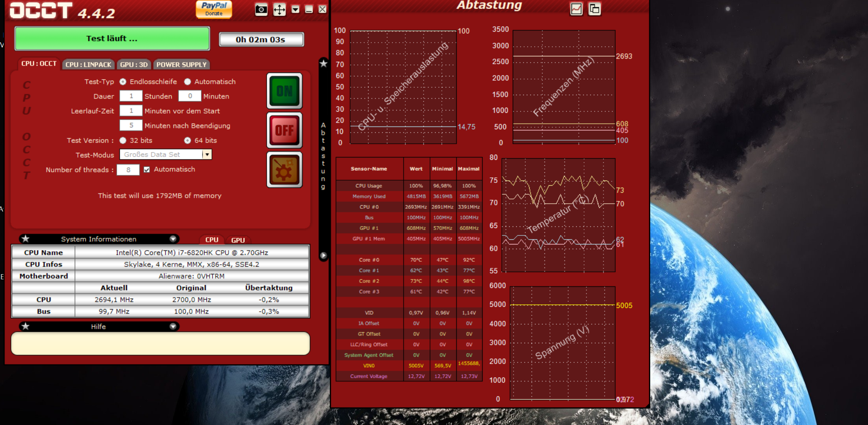
Task: Select the Endlosschleife radio button
Action: pyautogui.click(x=123, y=81)
